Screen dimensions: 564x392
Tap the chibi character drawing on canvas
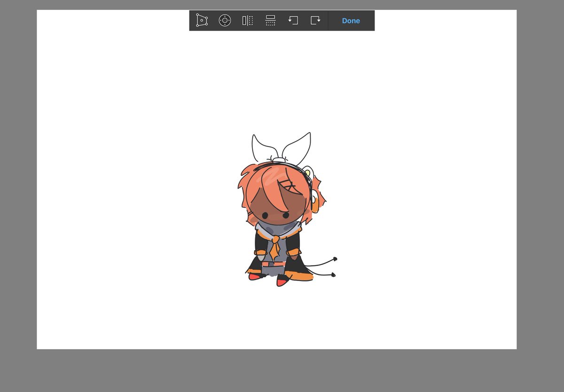(287, 210)
